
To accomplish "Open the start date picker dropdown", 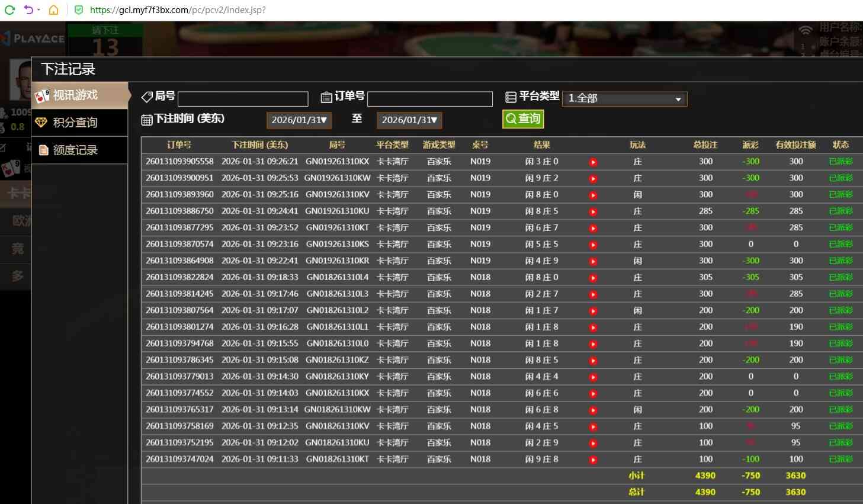I will tap(299, 120).
